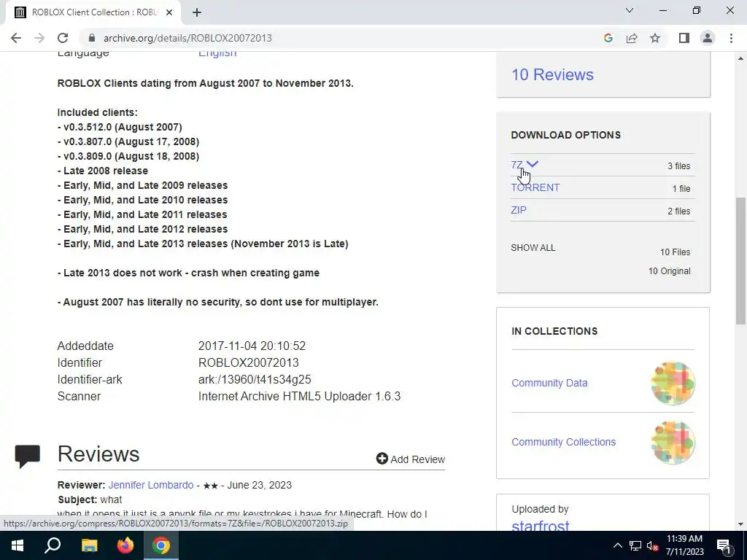Open the Community Collections link
747x560 pixels.
click(x=564, y=442)
